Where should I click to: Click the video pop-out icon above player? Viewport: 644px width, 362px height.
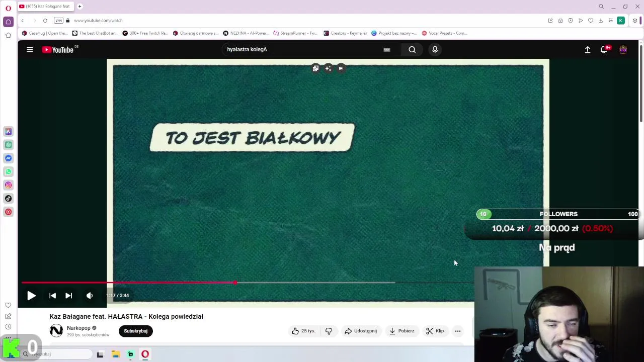pos(315,68)
